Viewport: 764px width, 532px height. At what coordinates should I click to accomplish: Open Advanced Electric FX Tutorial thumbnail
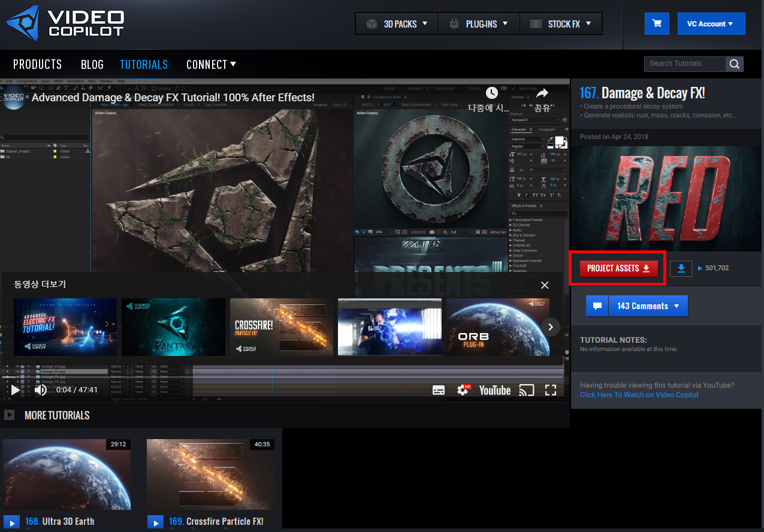[65, 327]
